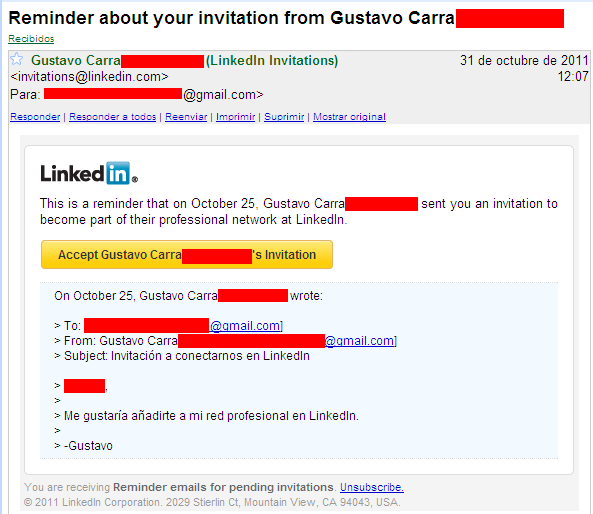The image size is (593, 514).
Task: Click the recipient gmail.com address link
Action: click(x=246, y=326)
